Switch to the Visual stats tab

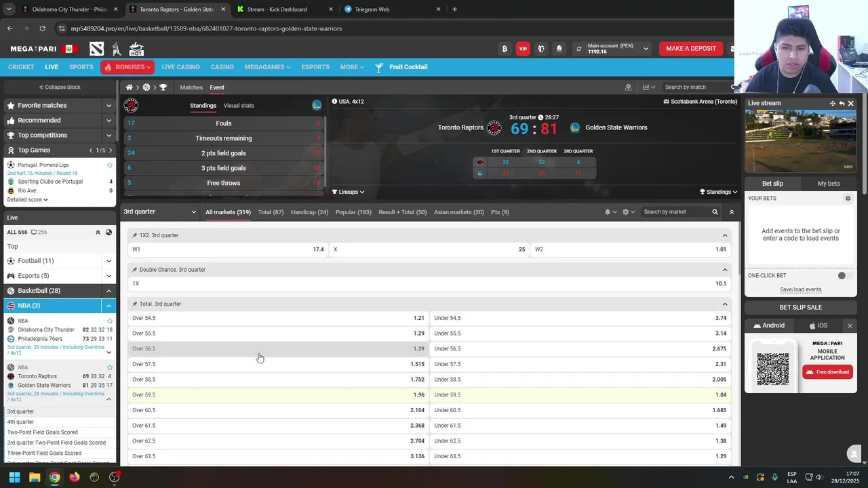(239, 106)
